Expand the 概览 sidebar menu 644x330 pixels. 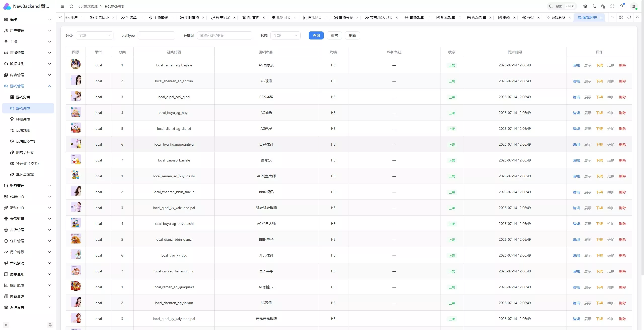coord(28,20)
